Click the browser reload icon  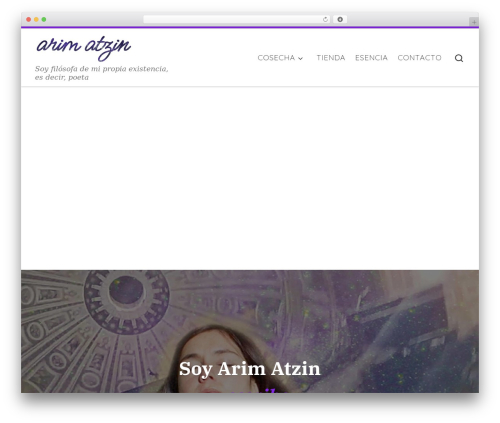325,20
